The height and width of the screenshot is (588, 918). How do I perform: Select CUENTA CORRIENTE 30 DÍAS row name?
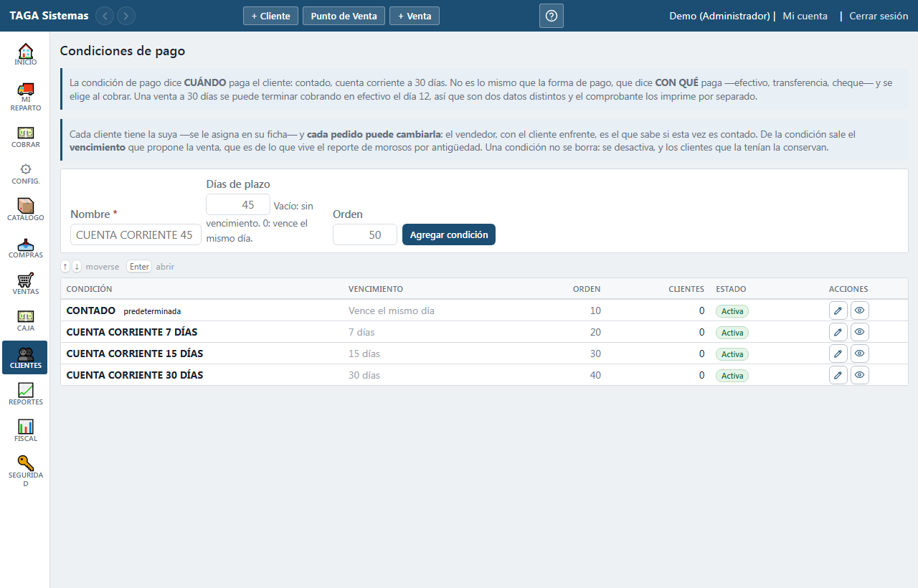pos(135,375)
